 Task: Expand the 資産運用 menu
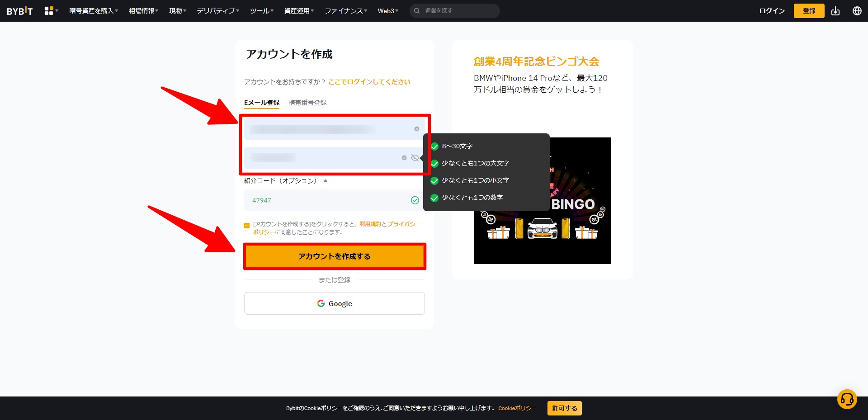click(299, 11)
